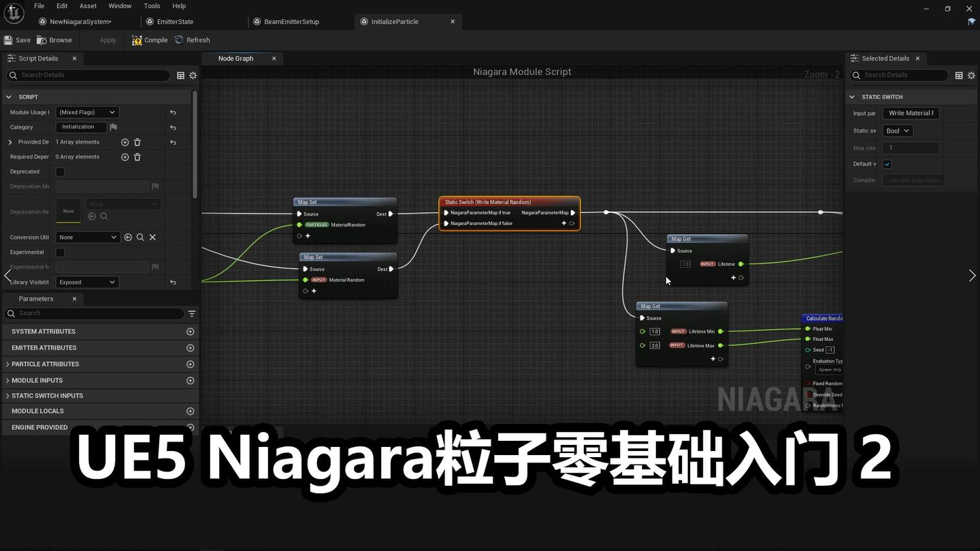The image size is (980, 551).
Task: Add a System Attributes parameter
Action: tap(190, 332)
